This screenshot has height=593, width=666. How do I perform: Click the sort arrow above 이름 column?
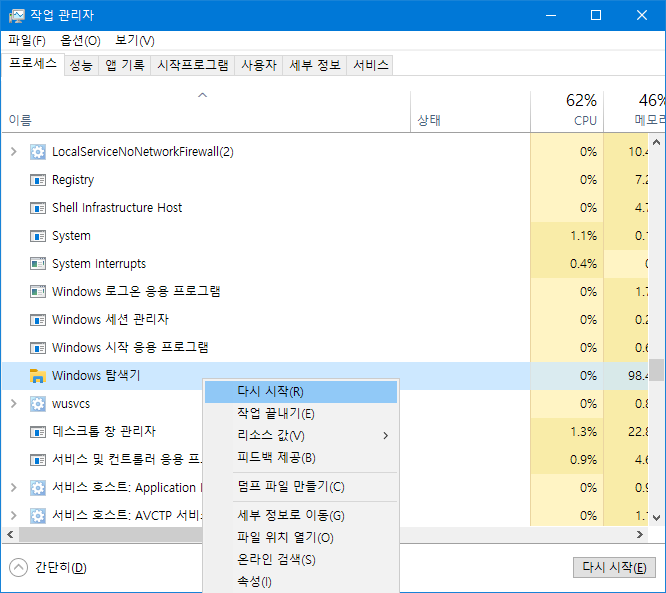click(x=203, y=95)
